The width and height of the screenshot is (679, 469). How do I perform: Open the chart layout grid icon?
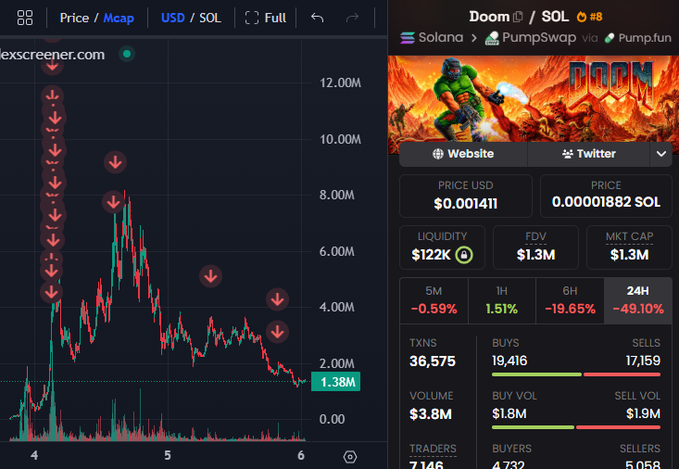[x=25, y=18]
